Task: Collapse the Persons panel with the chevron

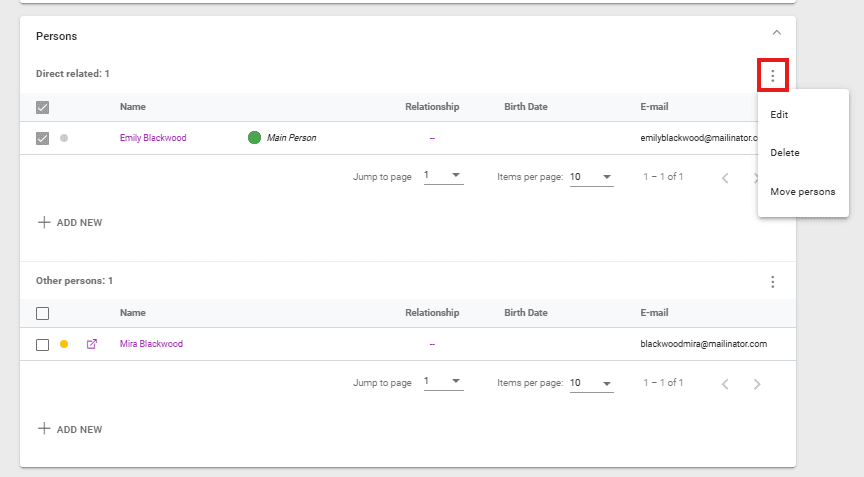Action: tap(776, 33)
